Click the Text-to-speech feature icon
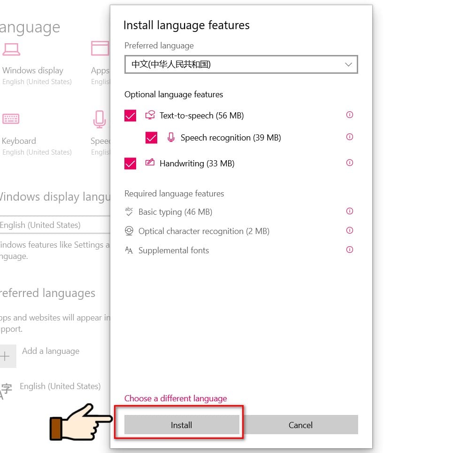This screenshot has width=476, height=453. [x=150, y=115]
